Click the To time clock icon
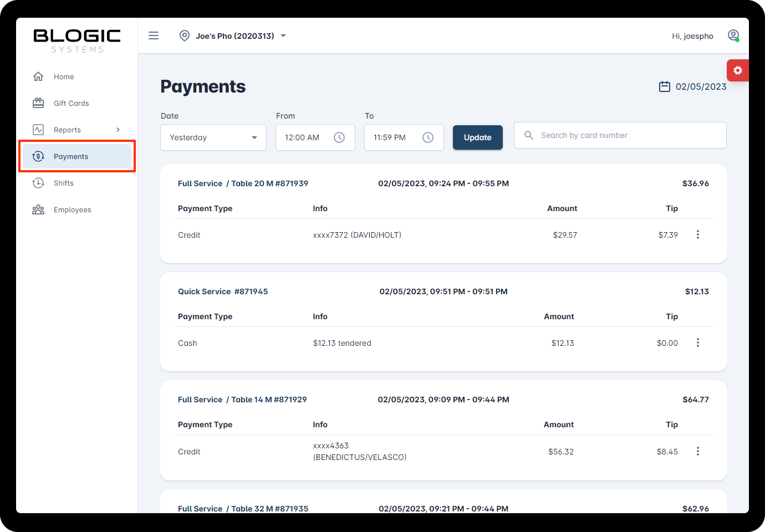 coord(428,137)
